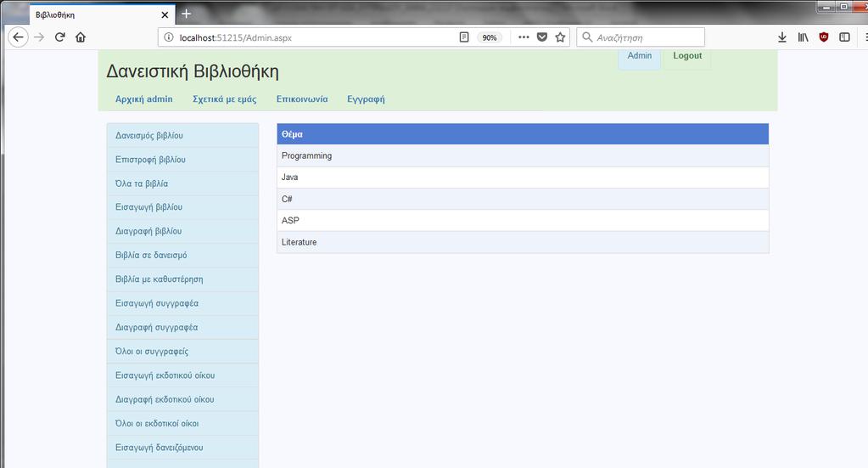Image resolution: width=868 pixels, height=468 pixels.
Task: Show site information icon in address bar
Action: point(168,37)
